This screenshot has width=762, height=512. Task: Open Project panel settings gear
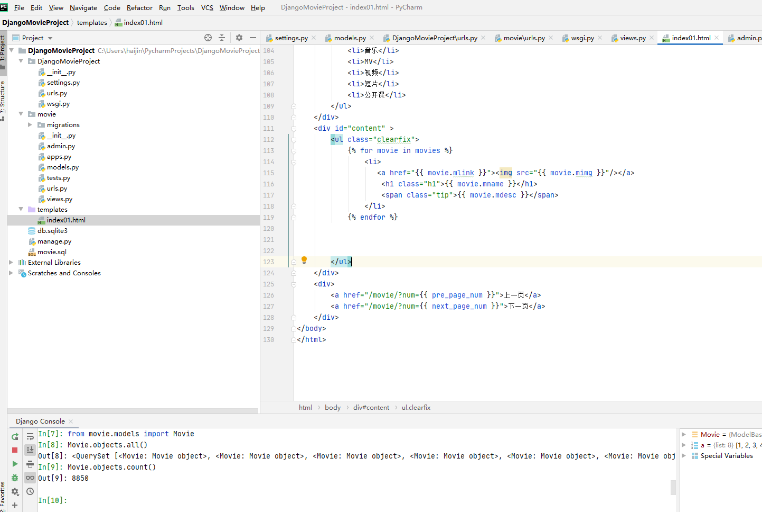pyautogui.click(x=239, y=37)
